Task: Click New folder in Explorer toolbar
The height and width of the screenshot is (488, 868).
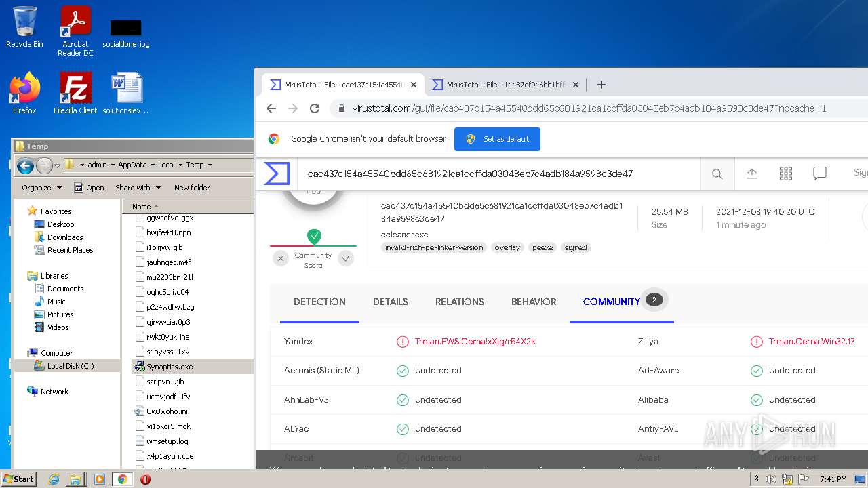Action: click(192, 188)
